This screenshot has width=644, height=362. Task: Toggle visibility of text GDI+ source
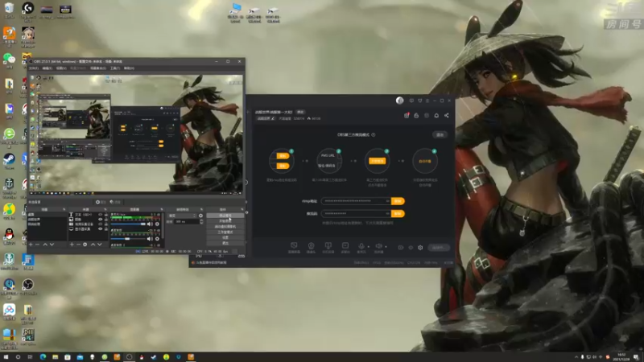click(x=100, y=215)
